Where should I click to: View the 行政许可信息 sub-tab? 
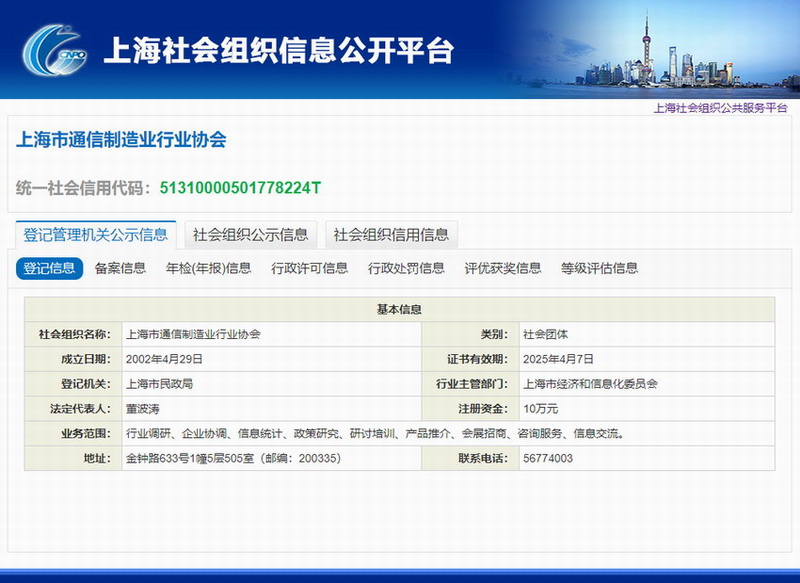coord(310,268)
